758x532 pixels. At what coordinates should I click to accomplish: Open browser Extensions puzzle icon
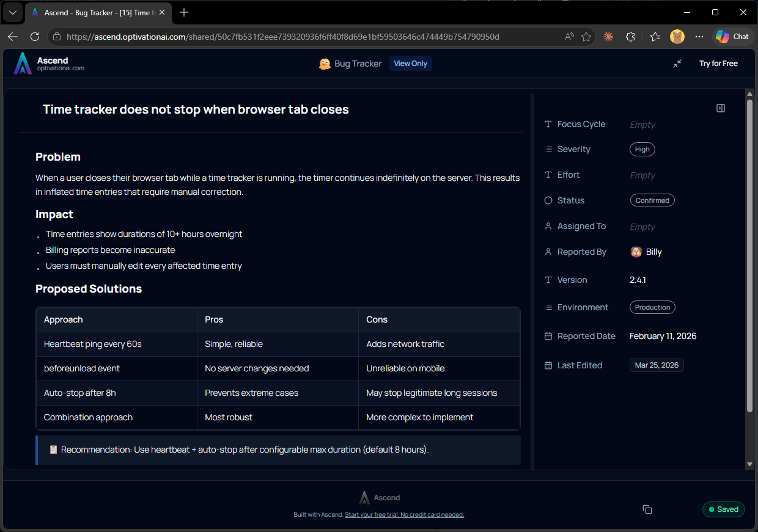(631, 37)
